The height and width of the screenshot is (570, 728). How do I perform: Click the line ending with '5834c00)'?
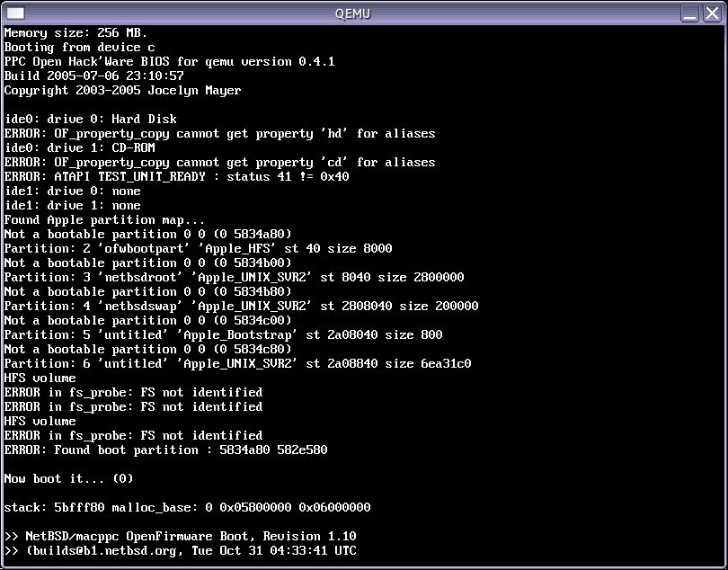click(147, 321)
